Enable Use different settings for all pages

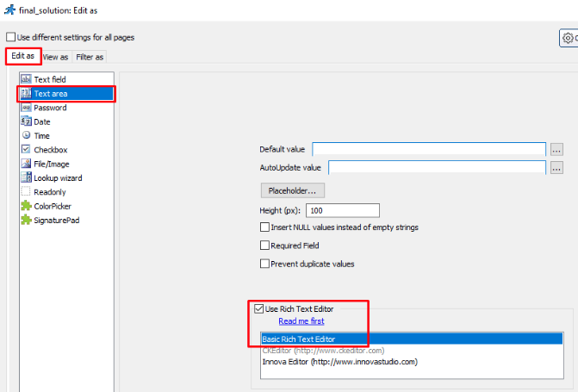tap(11, 37)
